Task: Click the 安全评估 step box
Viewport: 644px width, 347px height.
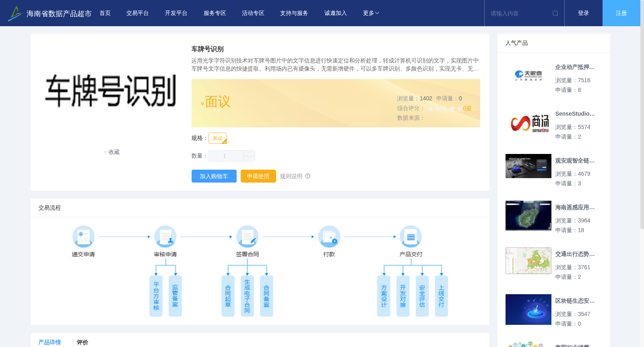Action: point(422,296)
